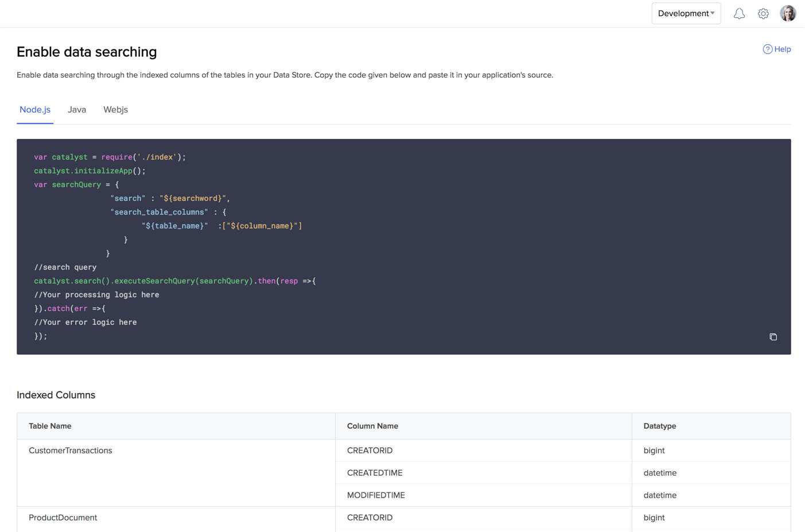
Task: Click the Indexed Columns section title
Action: click(x=56, y=395)
